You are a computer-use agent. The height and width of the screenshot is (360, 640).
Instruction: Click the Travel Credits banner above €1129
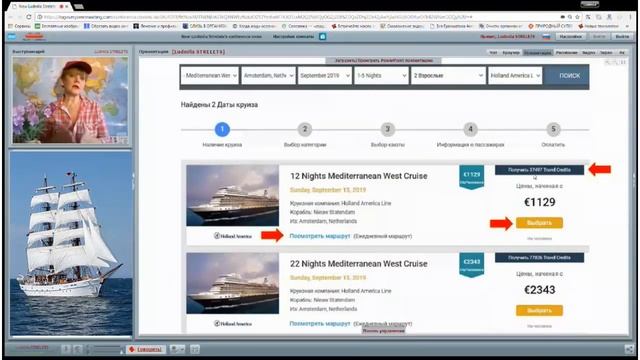coord(539,170)
